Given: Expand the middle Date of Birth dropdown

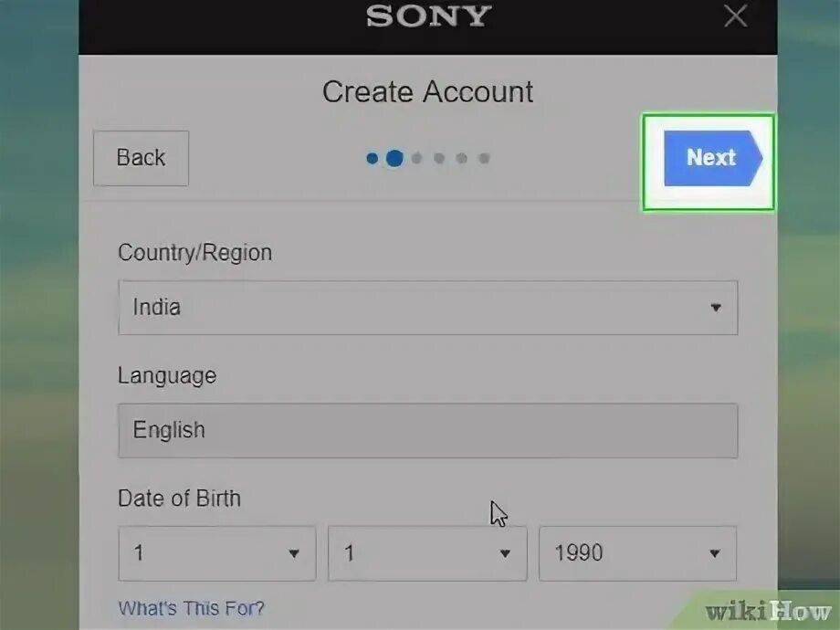Looking at the screenshot, I should [427, 553].
